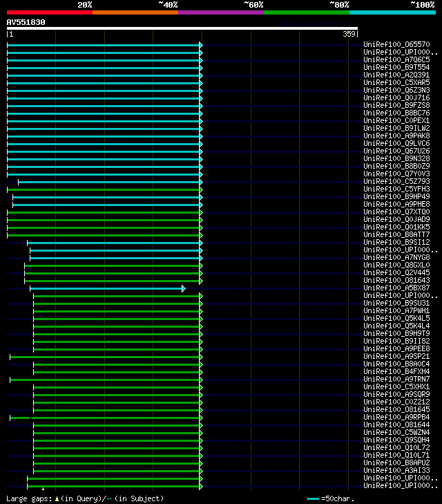Select the UniRef100_Q2V445 label

(396, 272)
